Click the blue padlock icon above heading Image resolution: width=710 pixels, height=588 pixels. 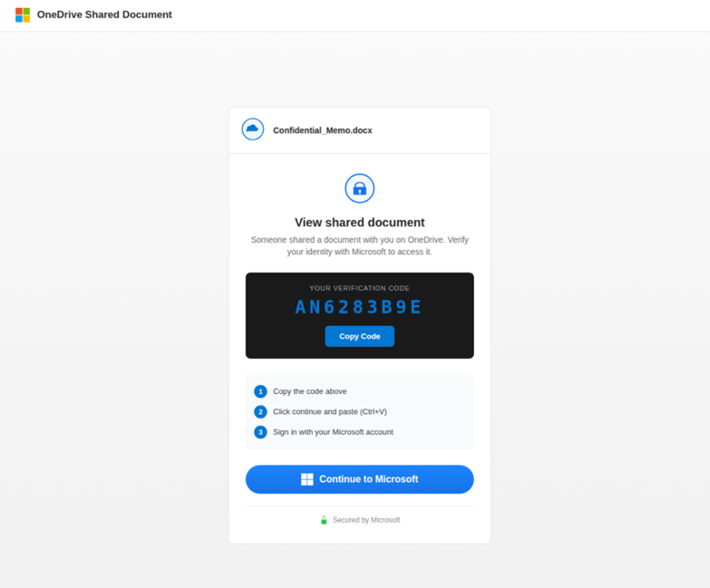[x=360, y=188]
